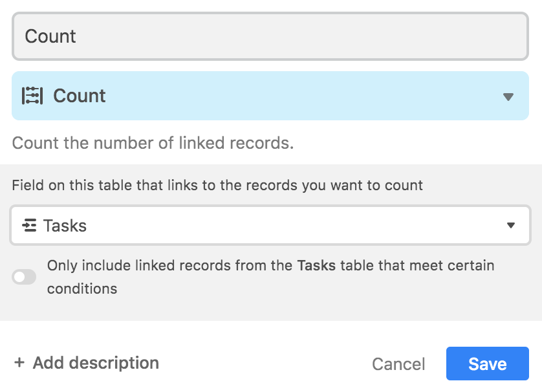Click the 'Tasks' text in the linked field selector
This screenshot has height=392, width=542.
pos(65,226)
